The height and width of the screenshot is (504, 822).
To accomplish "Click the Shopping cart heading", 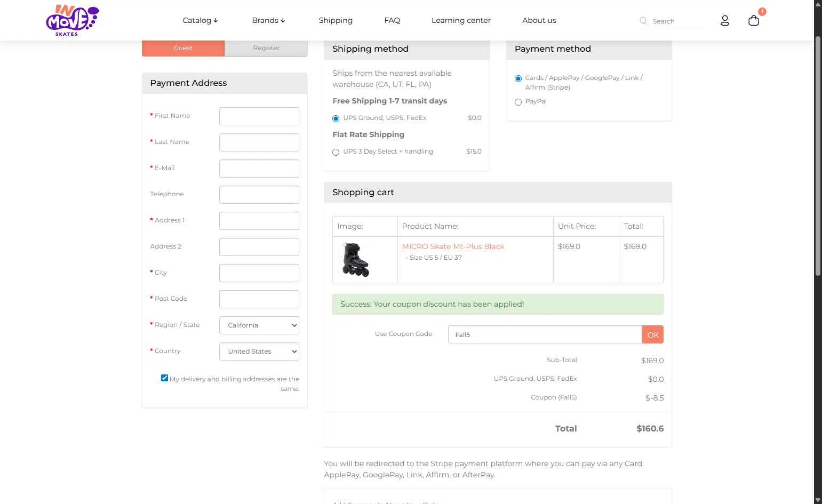I will pyautogui.click(x=363, y=193).
